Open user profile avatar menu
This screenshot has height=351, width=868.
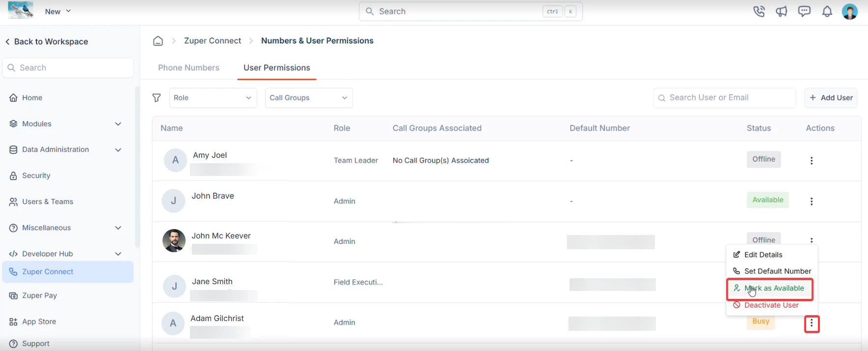(850, 11)
